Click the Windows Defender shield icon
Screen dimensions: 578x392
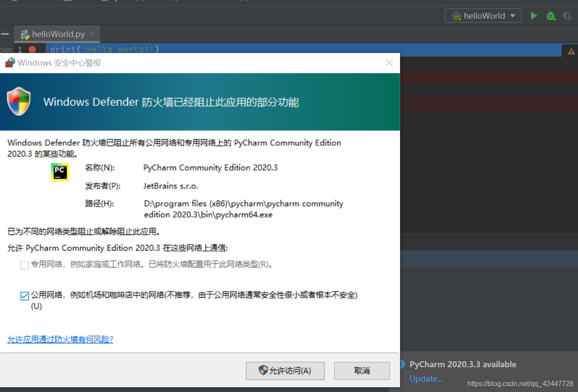tap(19, 101)
